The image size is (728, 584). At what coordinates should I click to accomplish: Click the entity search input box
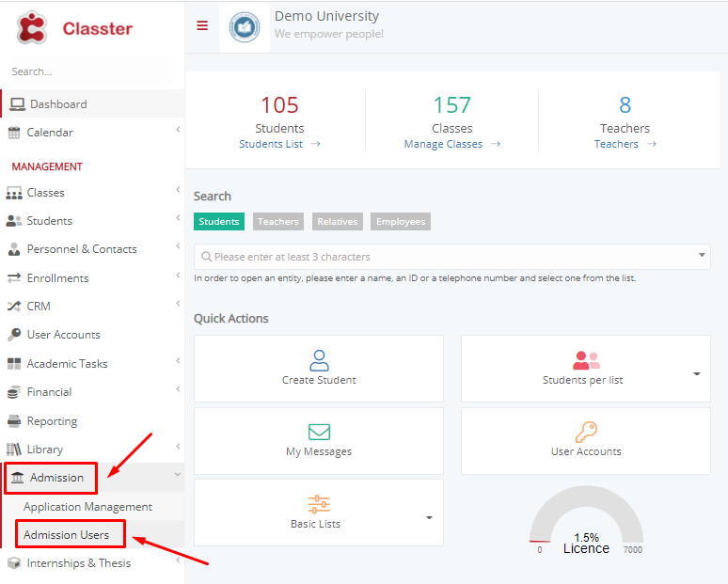[451, 256]
